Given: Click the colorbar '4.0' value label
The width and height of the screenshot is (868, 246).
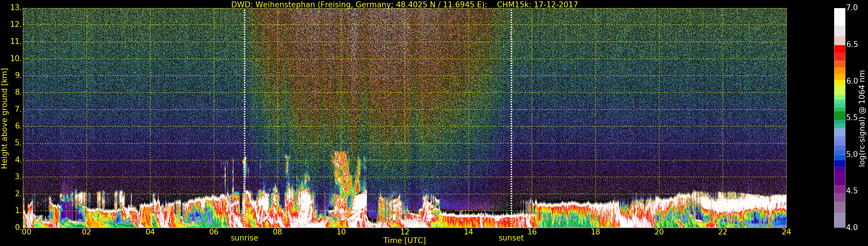Looking at the screenshot, I should click(852, 227).
